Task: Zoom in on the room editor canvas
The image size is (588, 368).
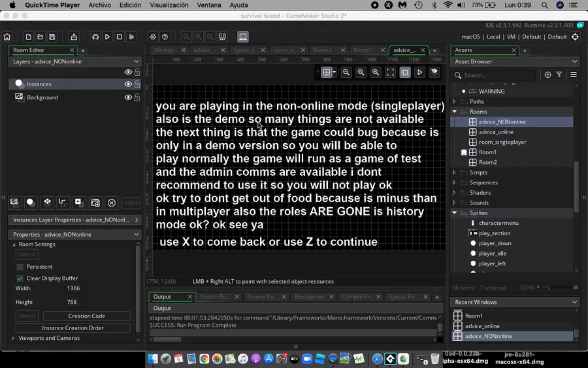Action: (x=376, y=72)
